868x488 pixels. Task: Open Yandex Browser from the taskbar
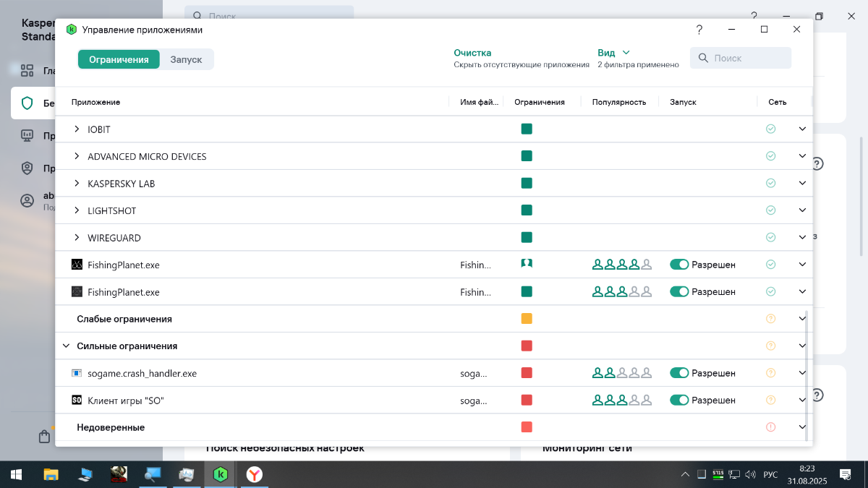(x=255, y=474)
